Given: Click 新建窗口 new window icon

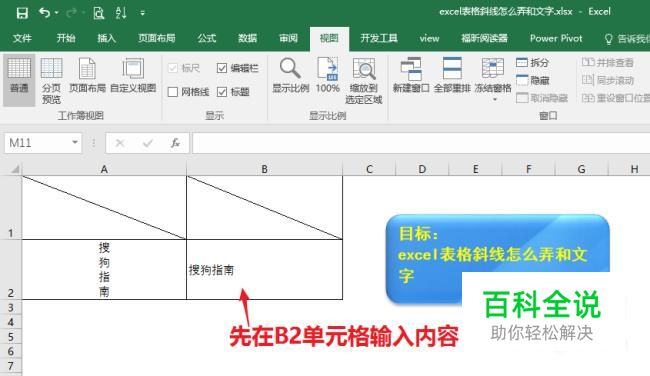Looking at the screenshot, I should (x=411, y=75).
